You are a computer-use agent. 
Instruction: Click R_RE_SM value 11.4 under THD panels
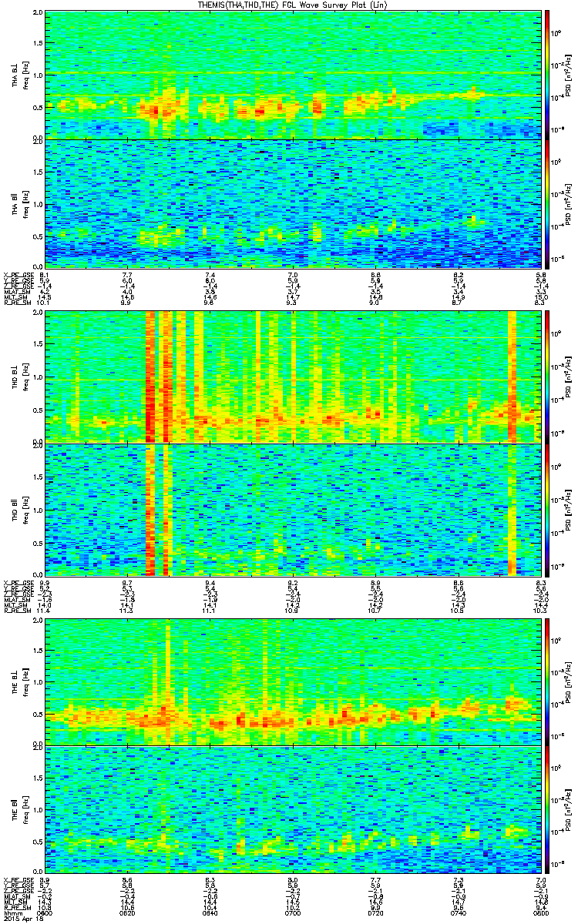coord(45,611)
